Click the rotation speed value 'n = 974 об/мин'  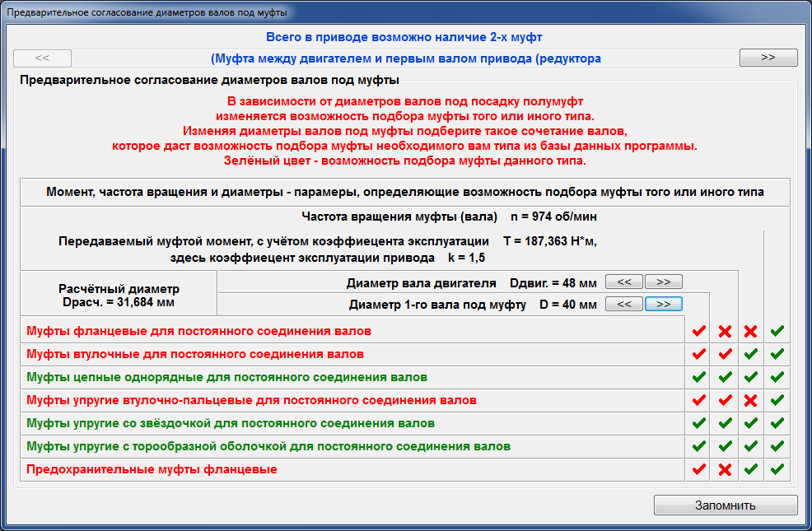(x=553, y=217)
